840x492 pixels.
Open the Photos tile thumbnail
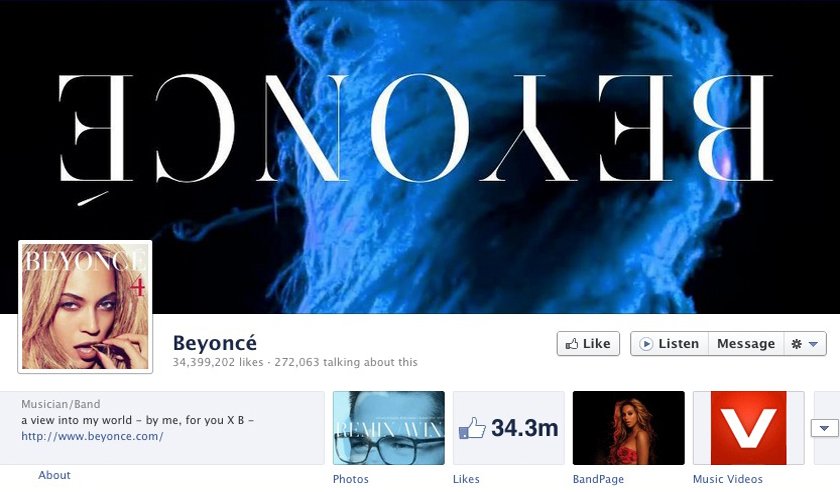point(388,428)
